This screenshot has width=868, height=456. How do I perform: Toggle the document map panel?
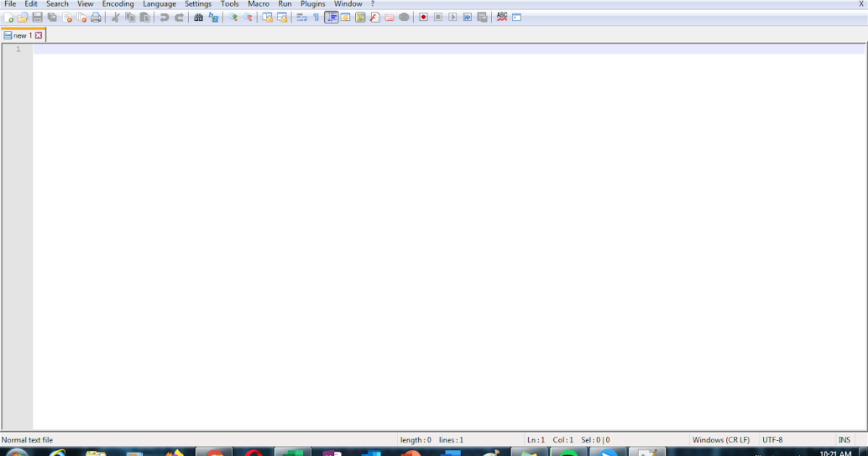(x=346, y=17)
